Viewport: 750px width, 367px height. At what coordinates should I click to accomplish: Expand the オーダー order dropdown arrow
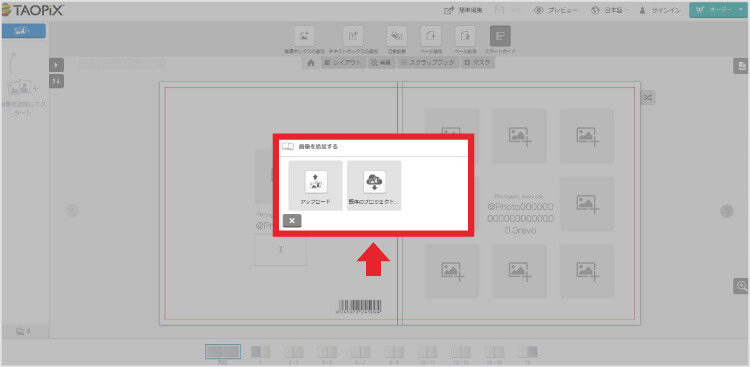click(x=740, y=10)
